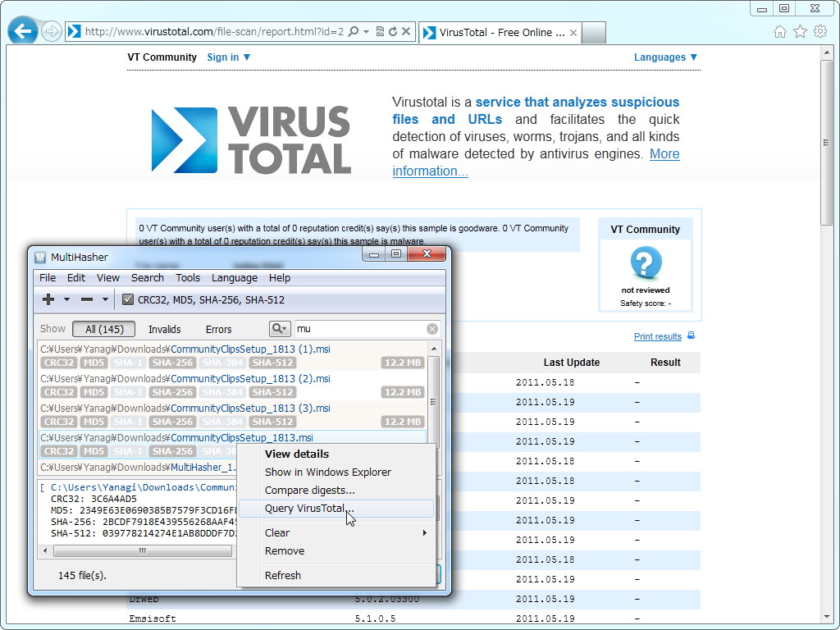Open the Languages dropdown
The height and width of the screenshot is (630, 840).
pyautogui.click(x=664, y=57)
